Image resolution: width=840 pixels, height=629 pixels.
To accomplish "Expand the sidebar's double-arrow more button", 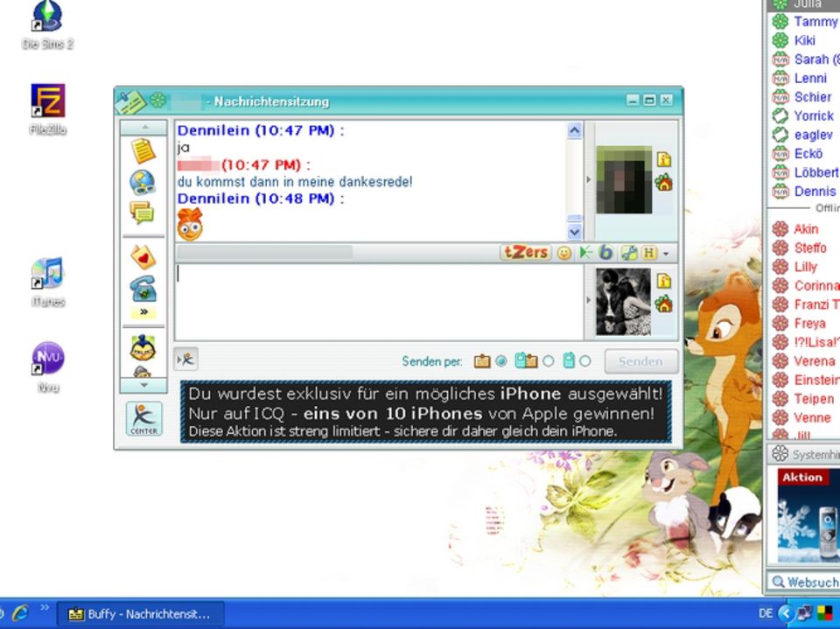I will 143,312.
